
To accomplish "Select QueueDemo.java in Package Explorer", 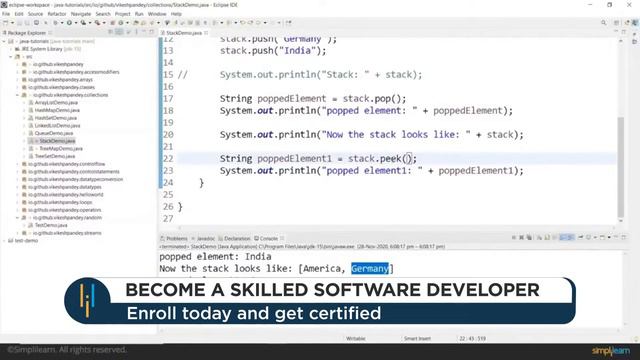I will (x=54, y=133).
